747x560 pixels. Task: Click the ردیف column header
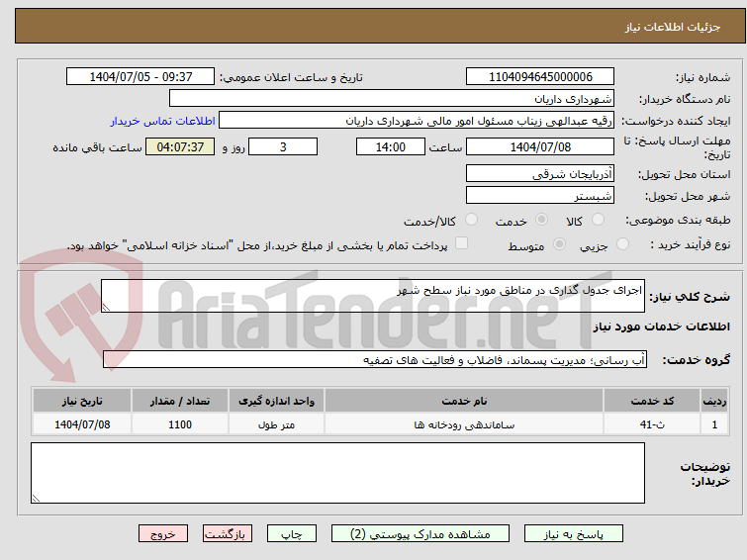(714, 401)
